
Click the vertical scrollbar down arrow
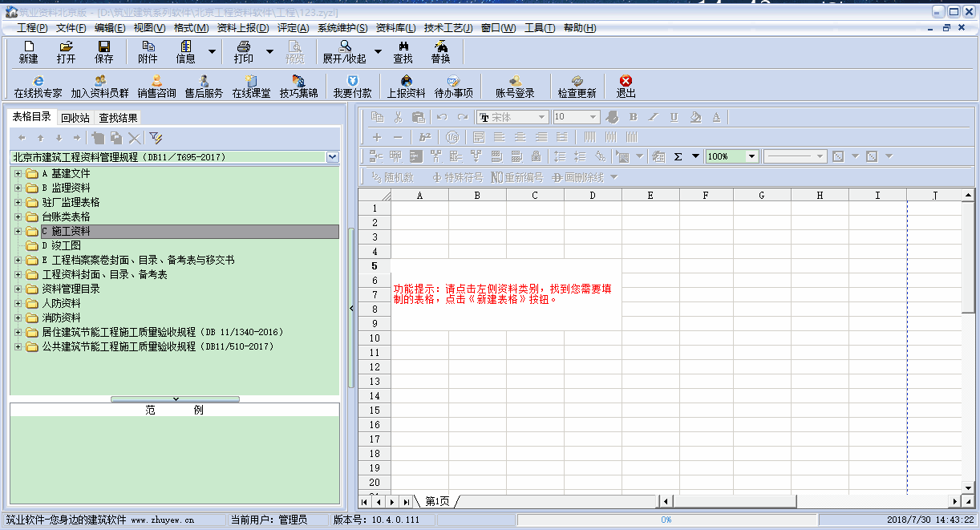pyautogui.click(x=969, y=487)
